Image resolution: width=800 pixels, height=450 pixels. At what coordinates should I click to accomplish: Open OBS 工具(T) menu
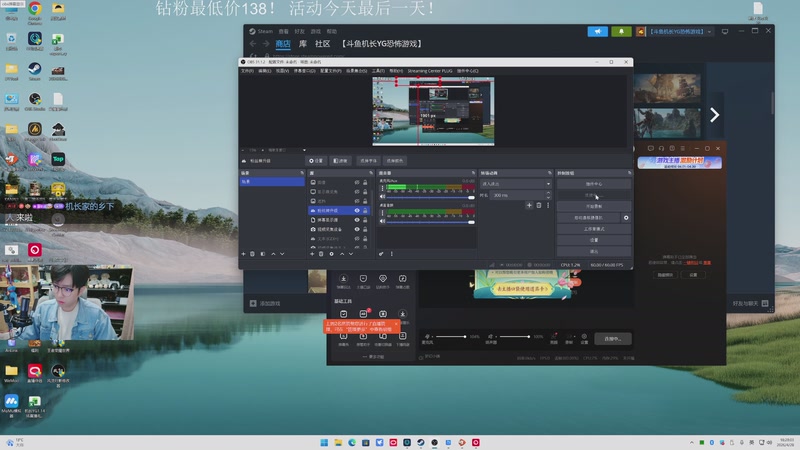378,71
